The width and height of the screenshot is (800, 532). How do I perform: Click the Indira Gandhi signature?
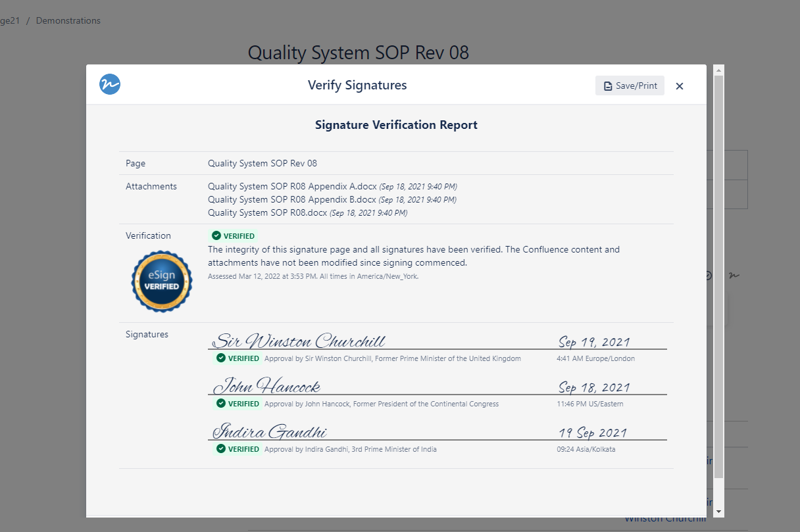(x=270, y=432)
